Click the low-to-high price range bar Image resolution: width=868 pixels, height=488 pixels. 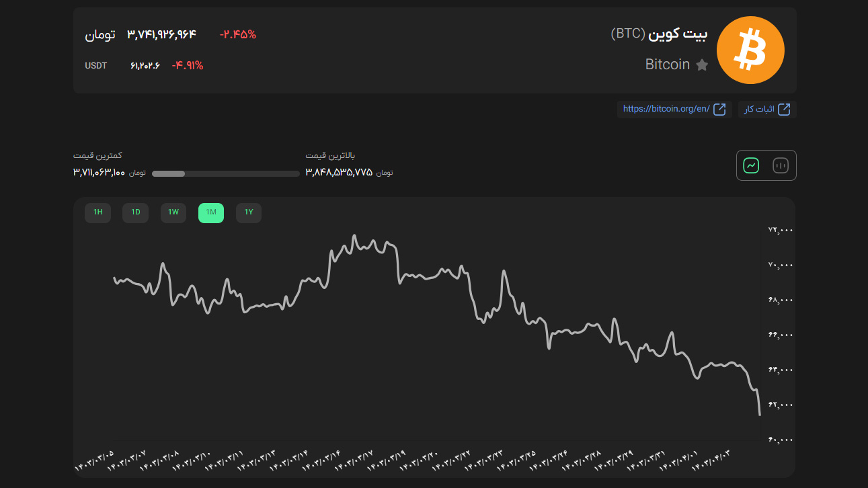(x=226, y=173)
